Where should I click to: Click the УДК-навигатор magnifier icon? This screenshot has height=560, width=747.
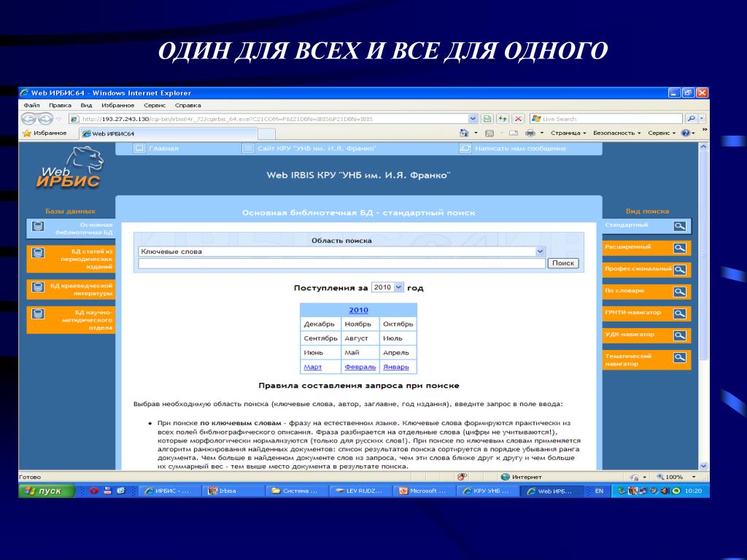point(680,335)
